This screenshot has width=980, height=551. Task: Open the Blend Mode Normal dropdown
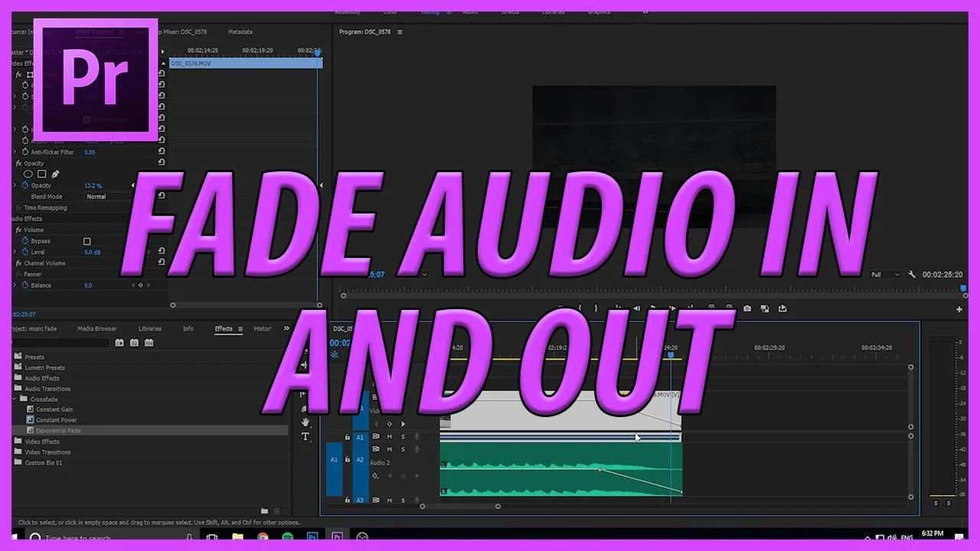tap(107, 197)
